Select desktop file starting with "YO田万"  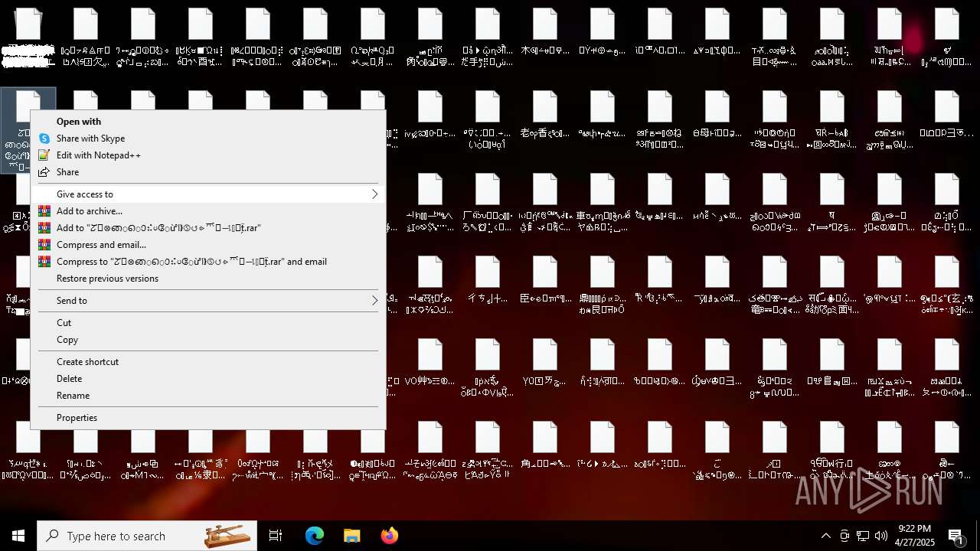pos(545,363)
